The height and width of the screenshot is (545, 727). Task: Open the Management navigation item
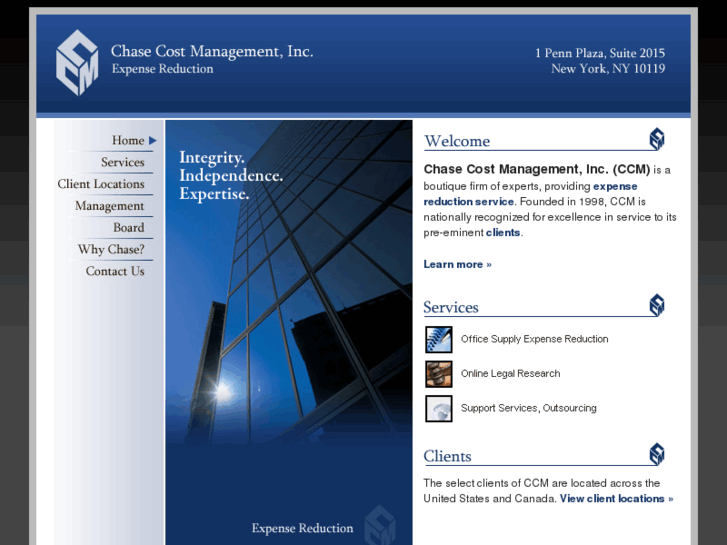tap(109, 206)
